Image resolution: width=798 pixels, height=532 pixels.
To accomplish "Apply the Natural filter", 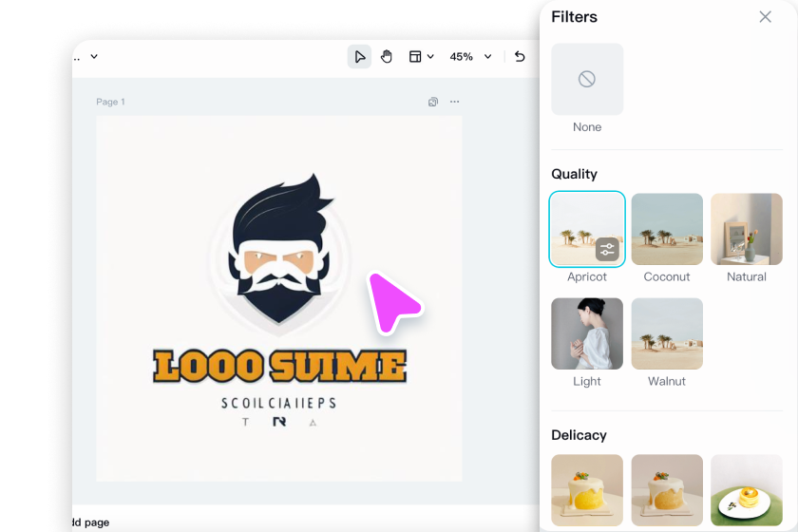I will click(x=746, y=229).
